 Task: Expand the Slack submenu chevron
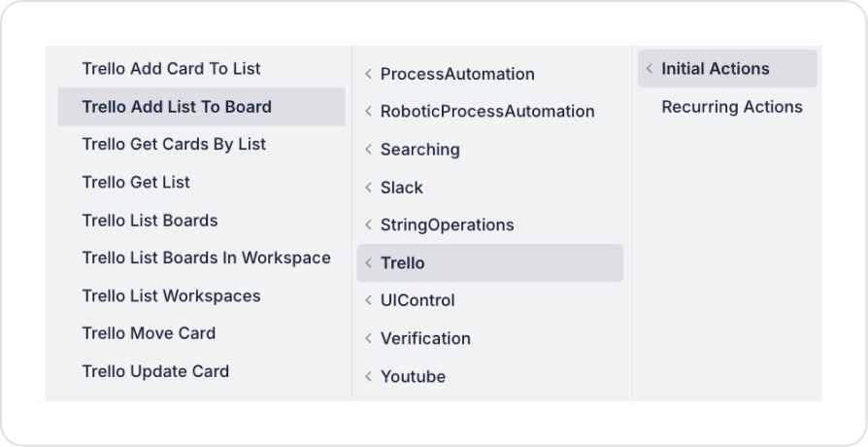coord(369,188)
